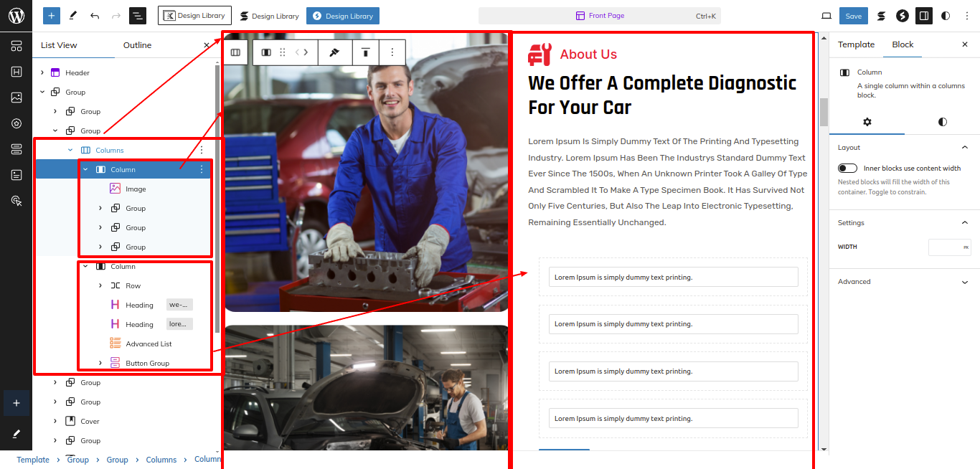The image size is (980, 469).
Task: Open block toolbar options three dots
Action: point(392,52)
